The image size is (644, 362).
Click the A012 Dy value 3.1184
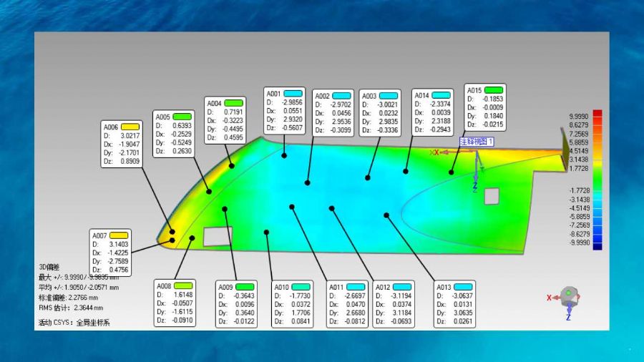pyautogui.click(x=401, y=313)
